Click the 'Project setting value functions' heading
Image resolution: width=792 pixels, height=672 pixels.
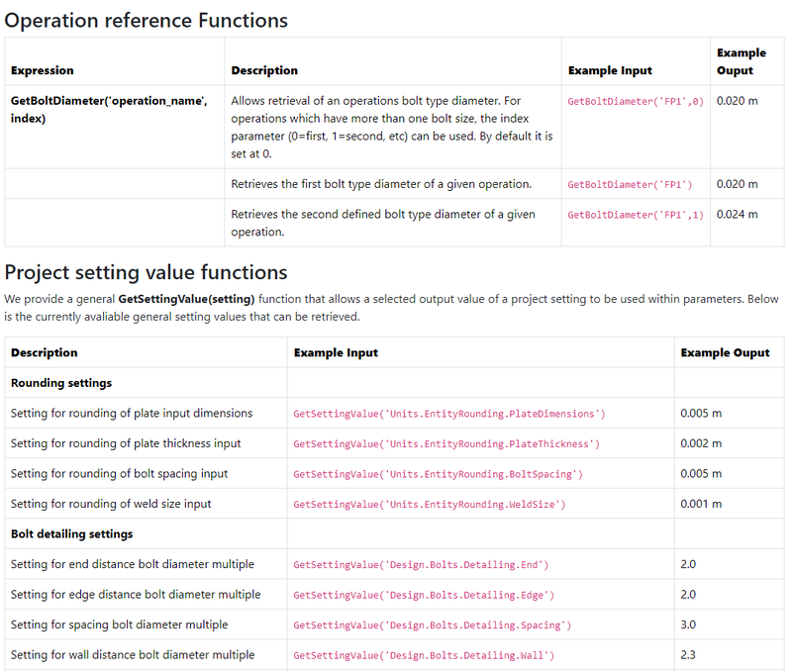point(147,272)
